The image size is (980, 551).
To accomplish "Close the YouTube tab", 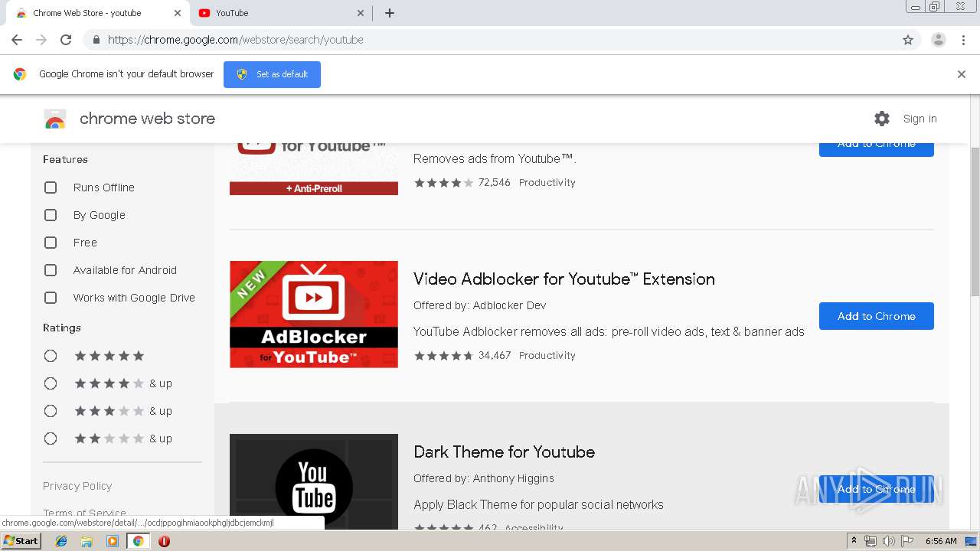I will click(361, 13).
